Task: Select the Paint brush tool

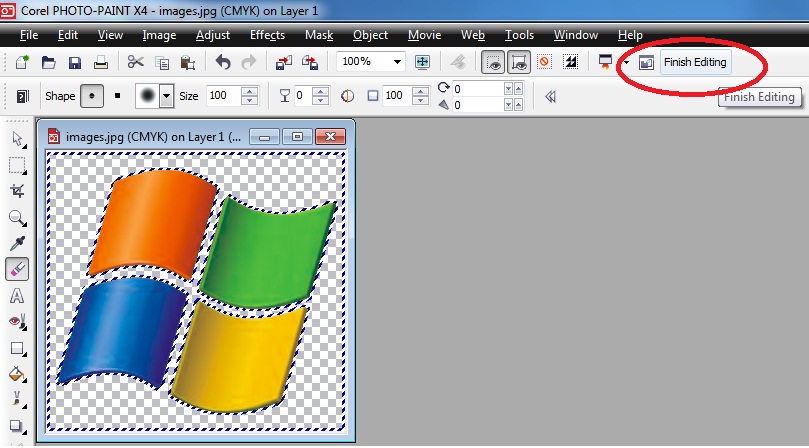Action: coord(17,399)
